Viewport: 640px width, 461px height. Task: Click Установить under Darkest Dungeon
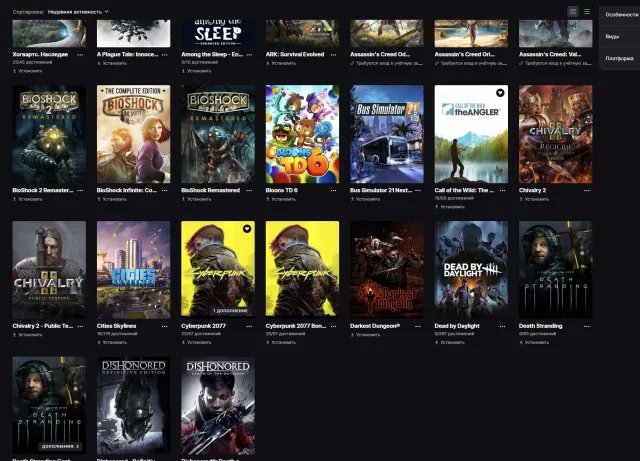(x=365, y=335)
